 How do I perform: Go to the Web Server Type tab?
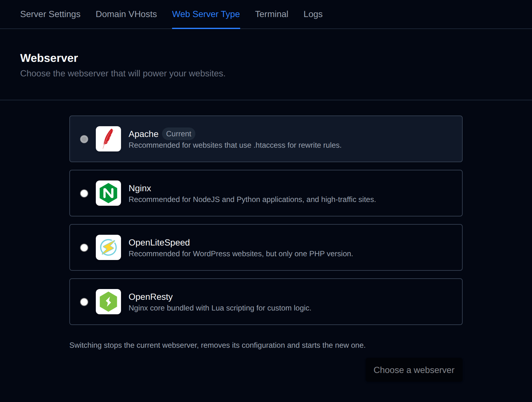pyautogui.click(x=206, y=14)
